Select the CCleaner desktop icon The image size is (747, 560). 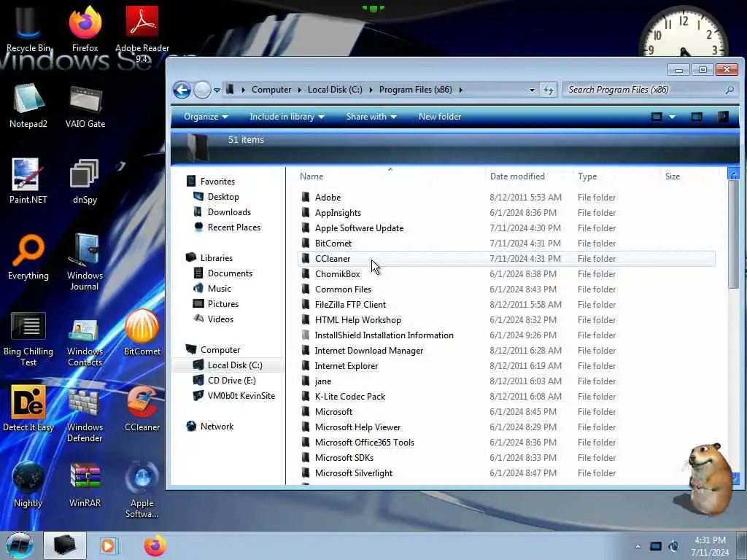click(x=142, y=408)
